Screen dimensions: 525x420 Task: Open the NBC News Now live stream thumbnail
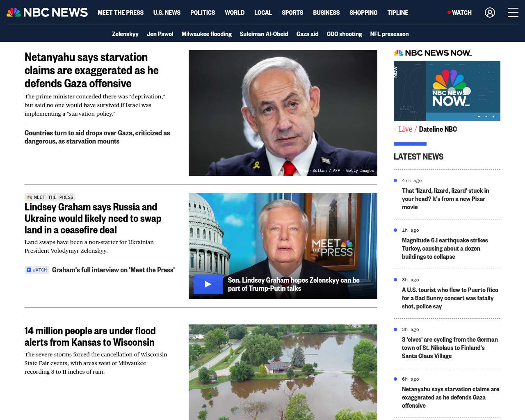tap(447, 91)
